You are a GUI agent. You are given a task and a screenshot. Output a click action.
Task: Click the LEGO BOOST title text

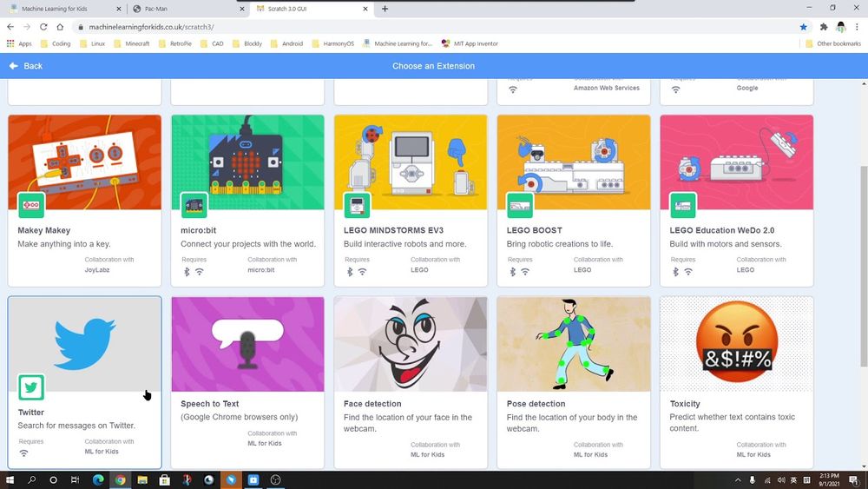tap(534, 230)
